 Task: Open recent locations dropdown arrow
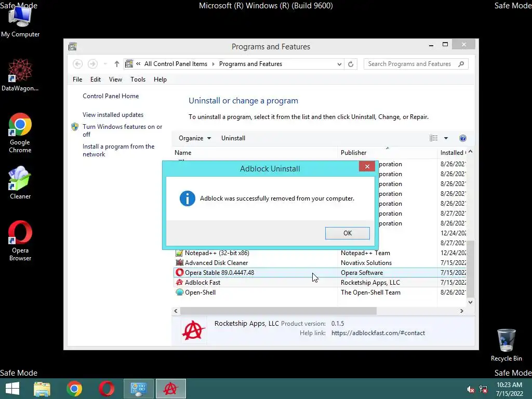tap(105, 64)
